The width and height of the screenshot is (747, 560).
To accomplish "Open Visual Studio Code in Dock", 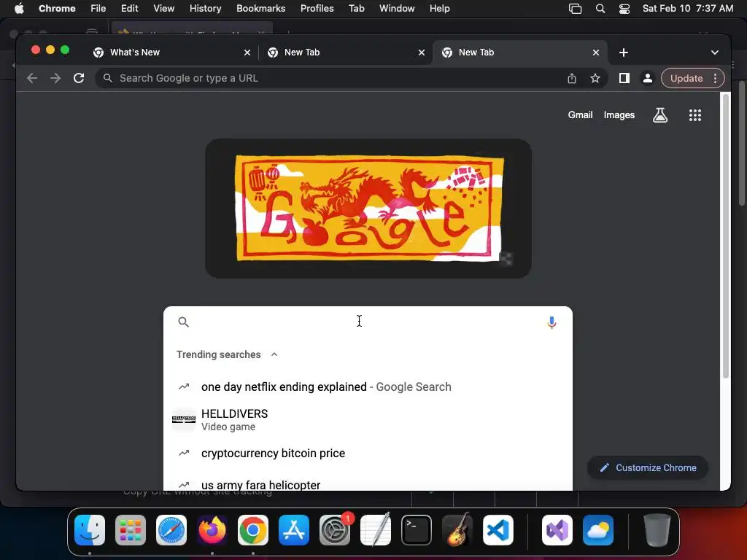I will click(x=498, y=530).
